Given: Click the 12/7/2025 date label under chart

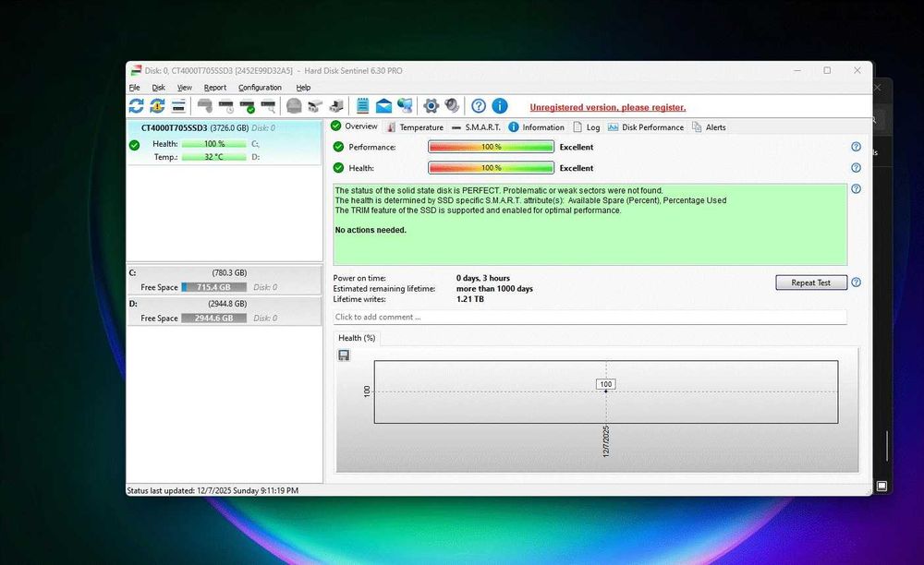Looking at the screenshot, I should click(x=606, y=441).
